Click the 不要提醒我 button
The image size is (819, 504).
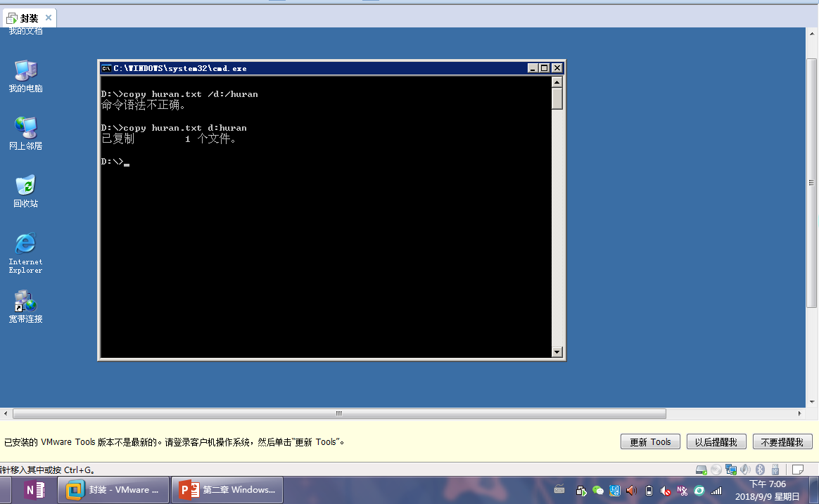pyautogui.click(x=782, y=442)
